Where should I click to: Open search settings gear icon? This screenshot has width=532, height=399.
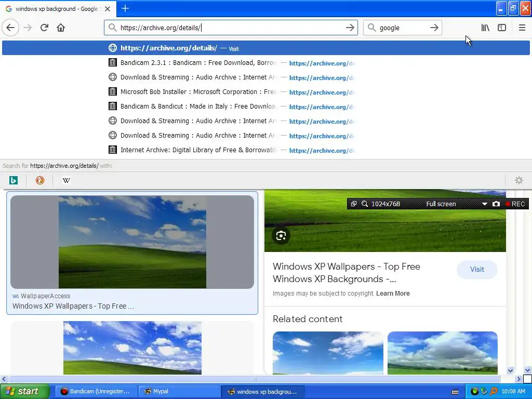[519, 180]
